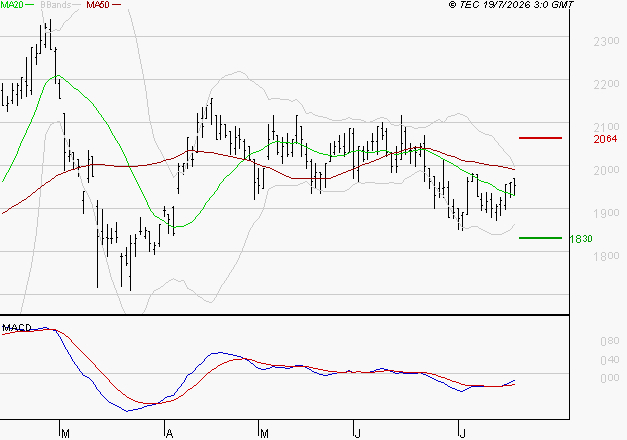Click the 1800 price axis label
The image size is (627, 440).
(606, 256)
